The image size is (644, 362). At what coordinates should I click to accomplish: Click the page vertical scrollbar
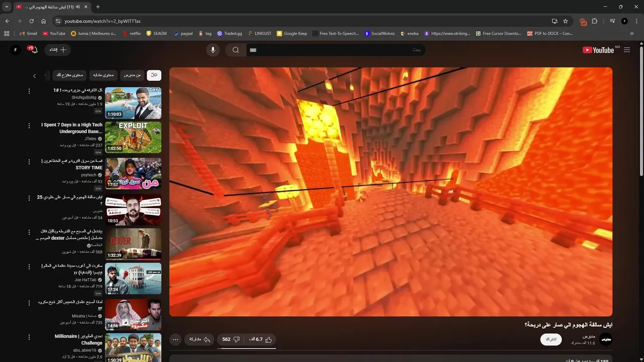point(641,111)
